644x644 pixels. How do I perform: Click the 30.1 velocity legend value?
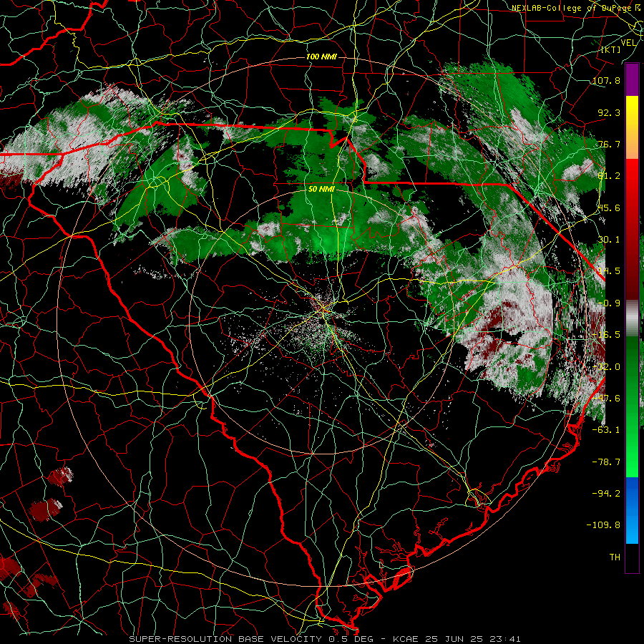(x=609, y=240)
